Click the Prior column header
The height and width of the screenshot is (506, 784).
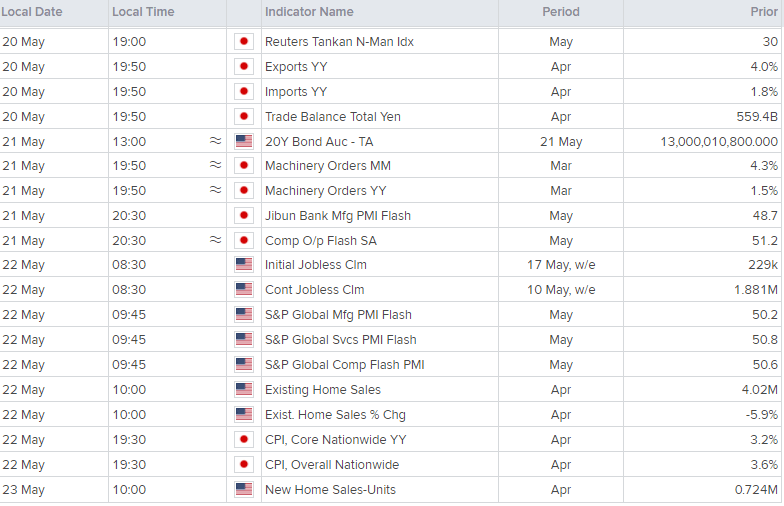pos(764,12)
